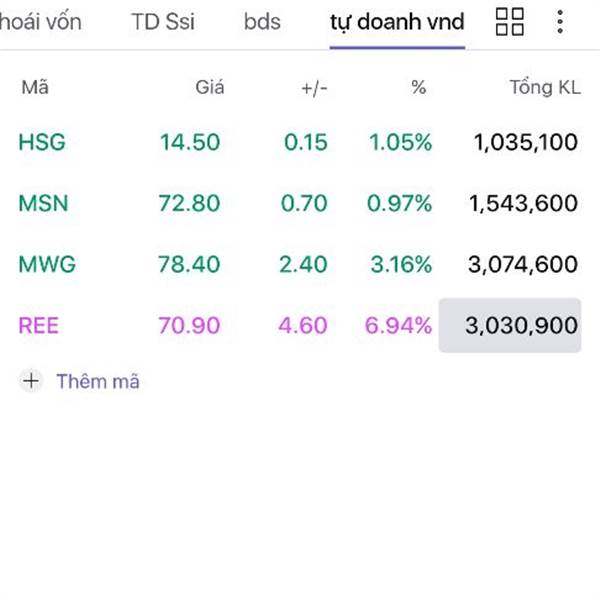Sort by the Mã column header
Screen dimensions: 600x600
35,88
